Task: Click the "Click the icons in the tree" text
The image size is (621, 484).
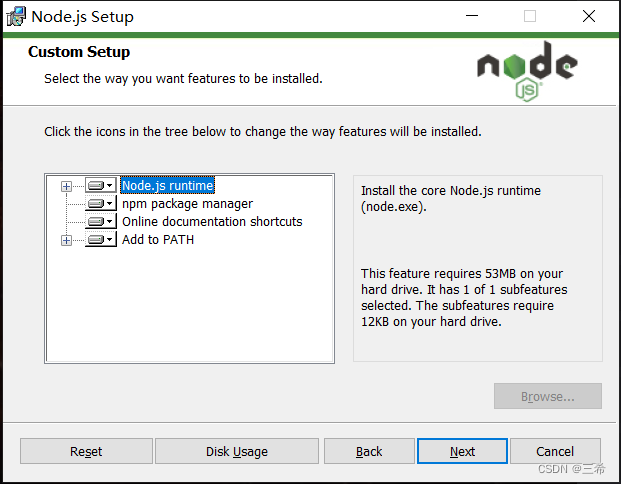Action: pyautogui.click(x=263, y=131)
